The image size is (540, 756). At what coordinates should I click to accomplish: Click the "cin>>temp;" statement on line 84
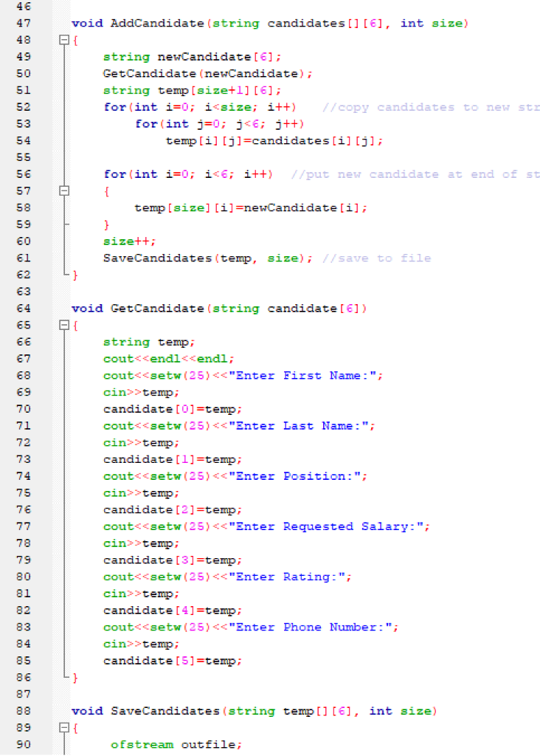coord(141,644)
